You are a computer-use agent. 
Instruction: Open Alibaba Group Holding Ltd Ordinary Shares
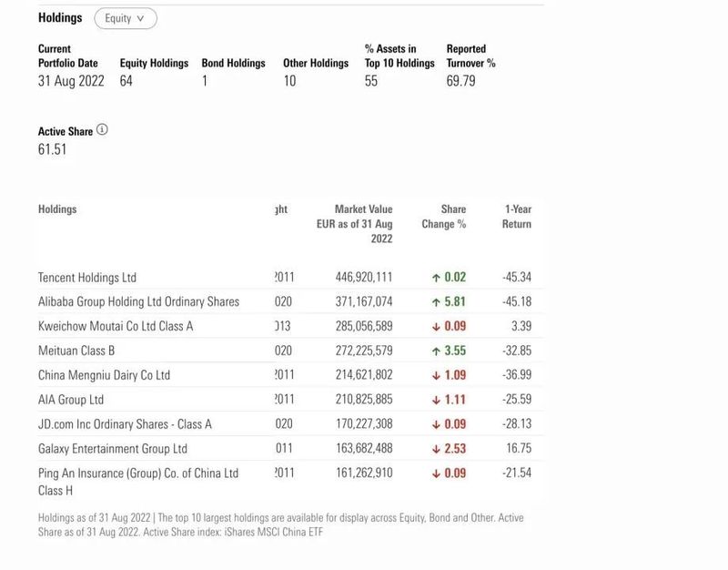[138, 301]
